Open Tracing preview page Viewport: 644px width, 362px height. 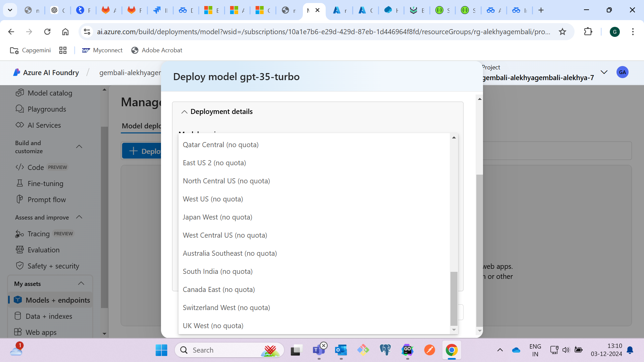click(44, 234)
